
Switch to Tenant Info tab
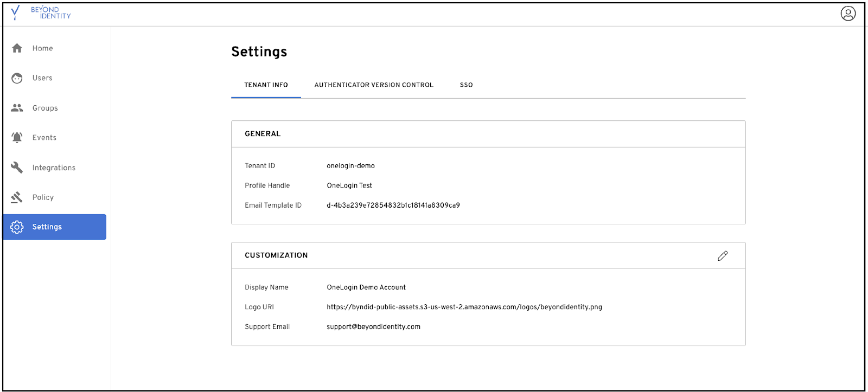tap(266, 85)
